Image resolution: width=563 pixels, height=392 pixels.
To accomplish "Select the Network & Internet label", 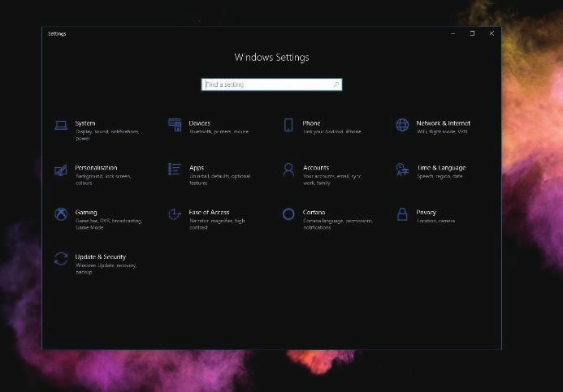I will (443, 123).
